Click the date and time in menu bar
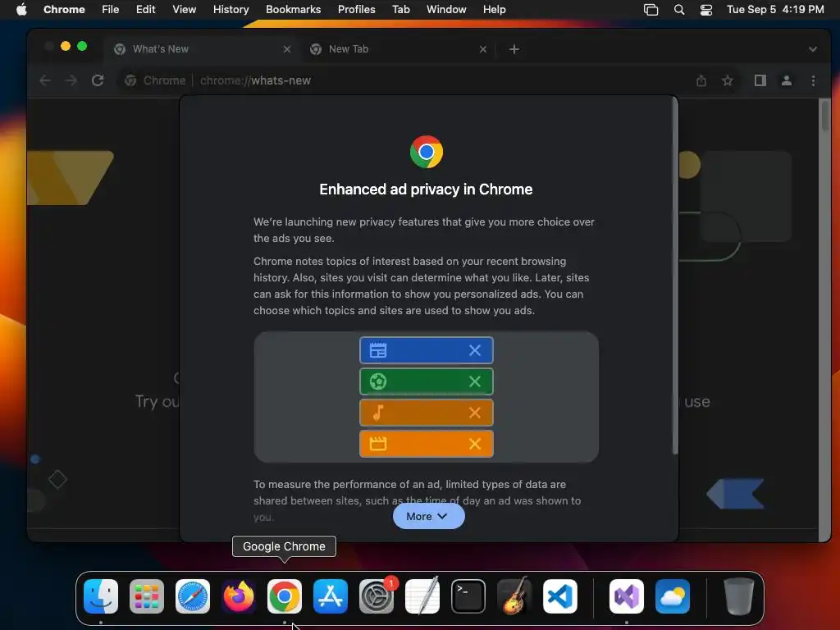 coord(775,10)
